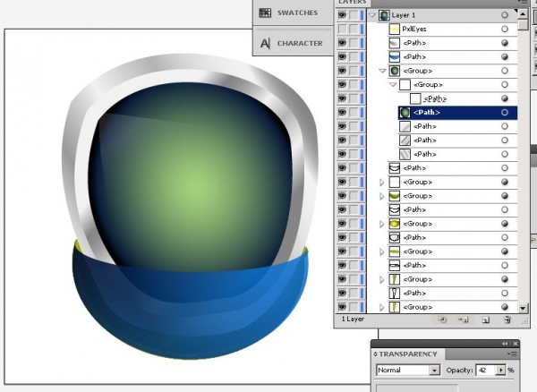Hide the highlighted <Path> with its eye icon

coord(342,112)
